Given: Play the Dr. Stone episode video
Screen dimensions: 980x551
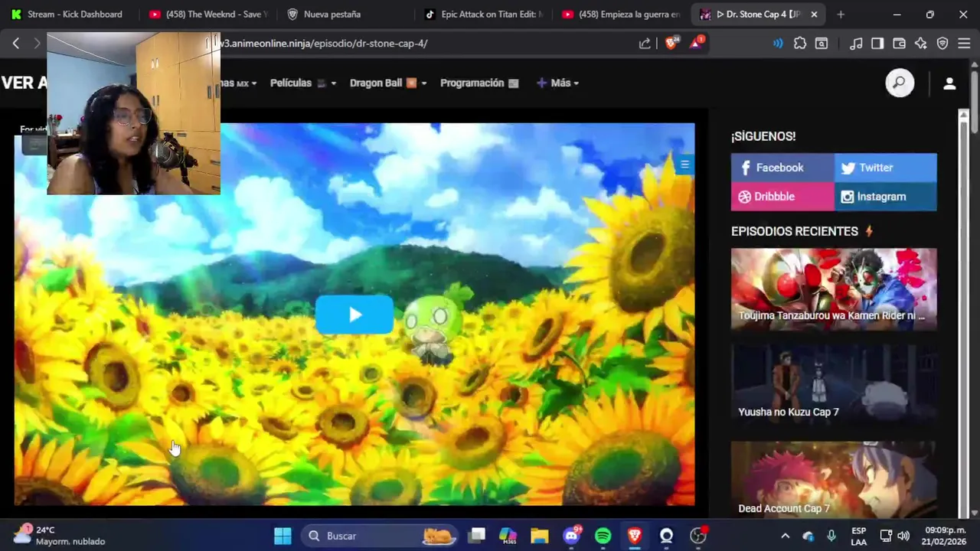Looking at the screenshot, I should pos(354,315).
